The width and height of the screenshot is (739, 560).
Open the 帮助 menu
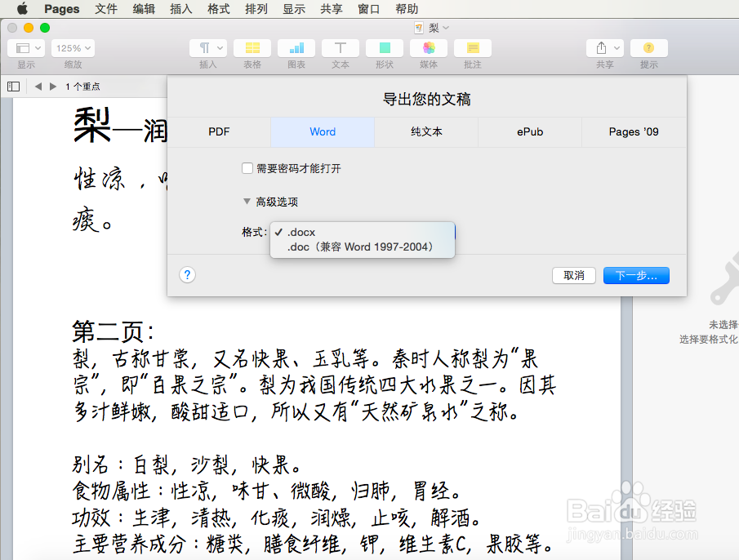407,9
